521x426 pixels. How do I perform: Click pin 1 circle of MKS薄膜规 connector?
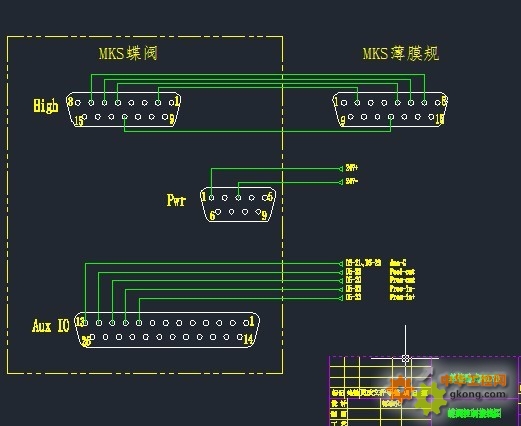pyautogui.click(x=344, y=103)
